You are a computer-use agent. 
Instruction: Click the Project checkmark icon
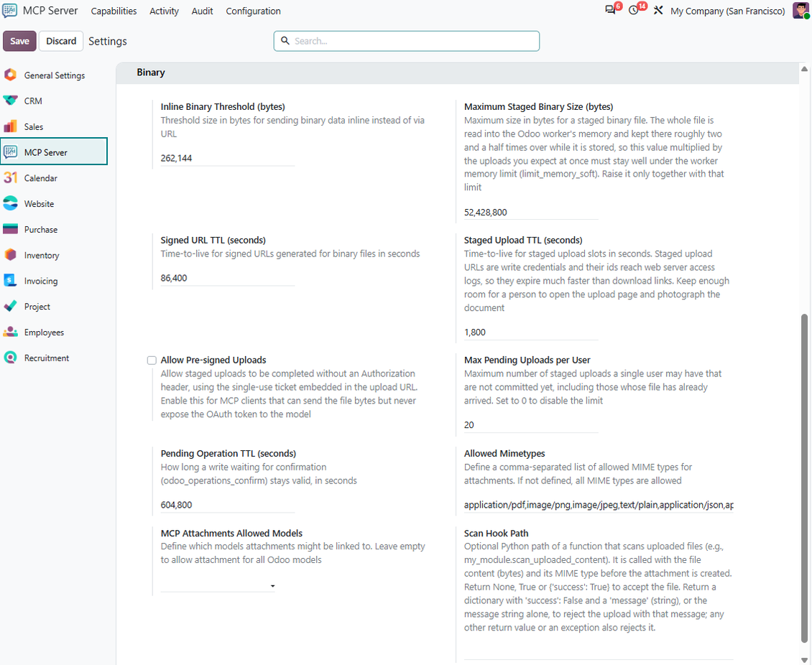click(x=10, y=307)
